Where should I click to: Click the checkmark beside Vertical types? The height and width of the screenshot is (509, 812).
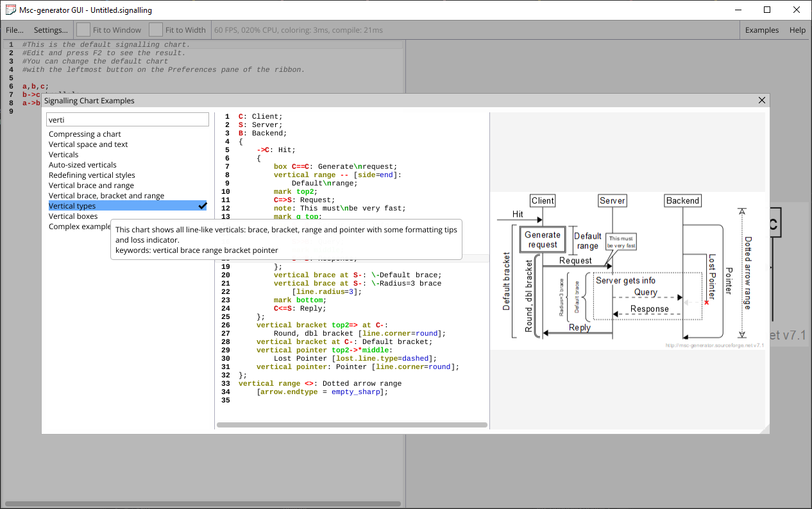click(202, 206)
